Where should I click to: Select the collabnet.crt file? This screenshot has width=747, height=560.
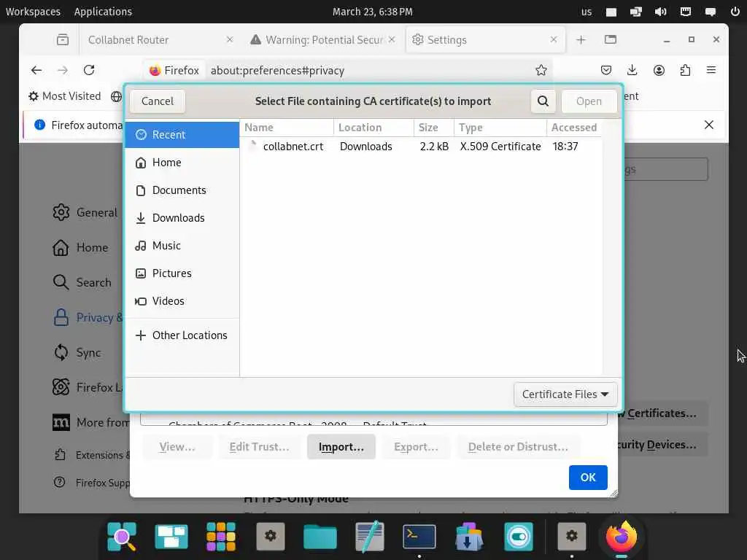(x=421, y=146)
